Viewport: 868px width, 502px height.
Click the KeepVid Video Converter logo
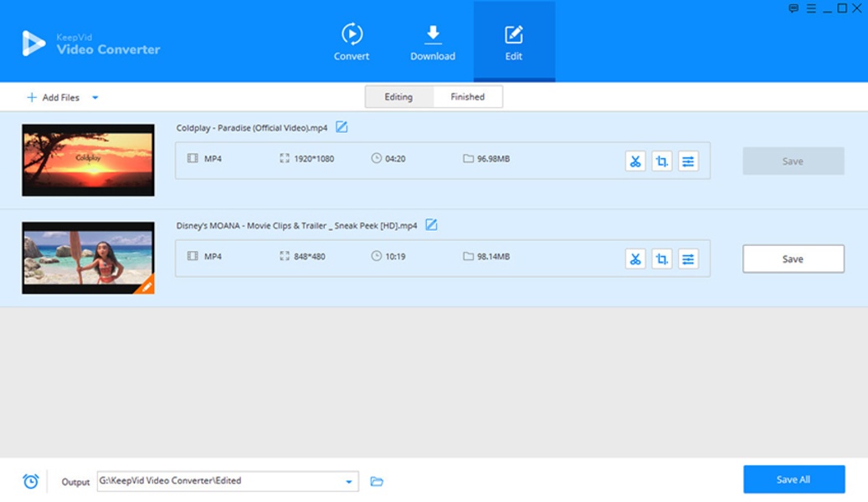[x=90, y=44]
